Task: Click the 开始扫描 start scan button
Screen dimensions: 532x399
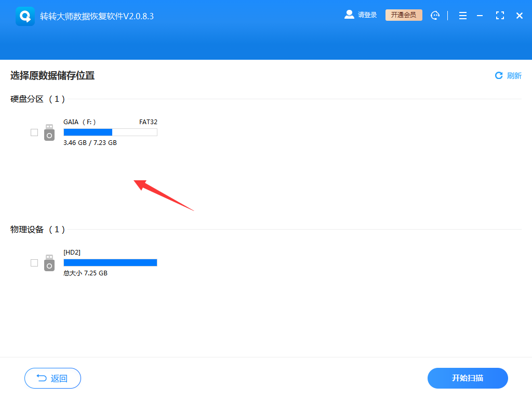Action: click(468, 378)
